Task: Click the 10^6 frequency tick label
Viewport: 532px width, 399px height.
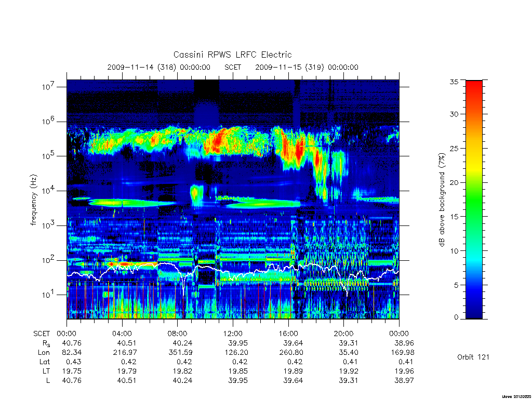Action: tap(49, 121)
